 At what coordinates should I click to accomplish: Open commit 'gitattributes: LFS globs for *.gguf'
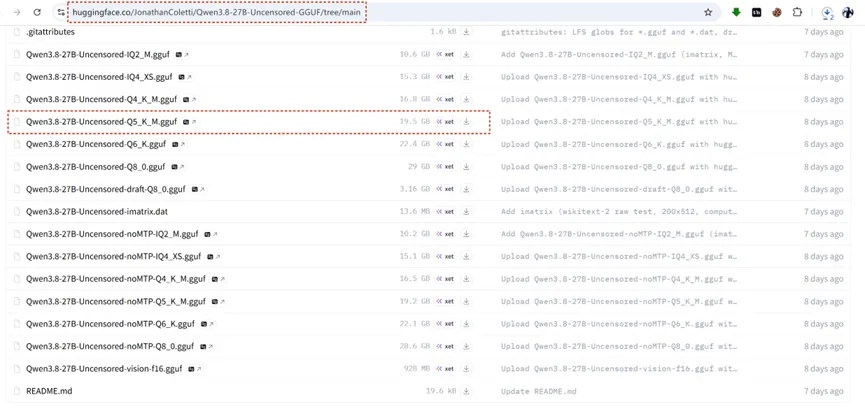619,32
